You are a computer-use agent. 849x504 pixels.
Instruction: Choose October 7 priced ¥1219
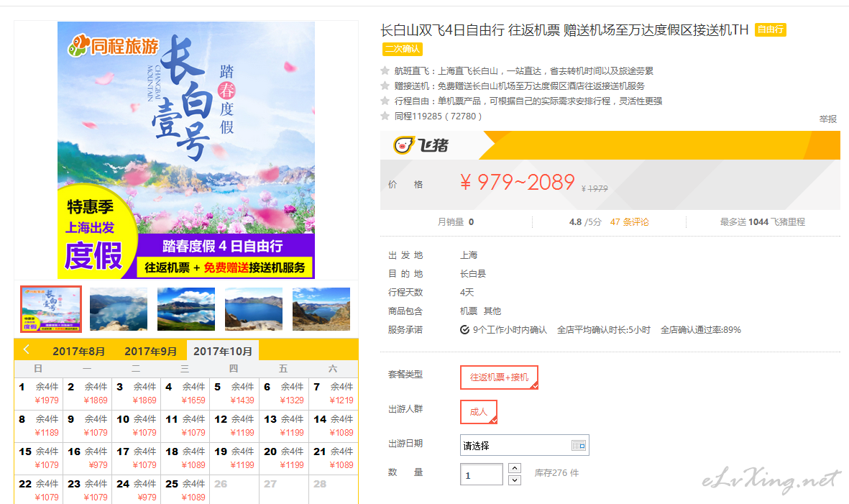333,393
